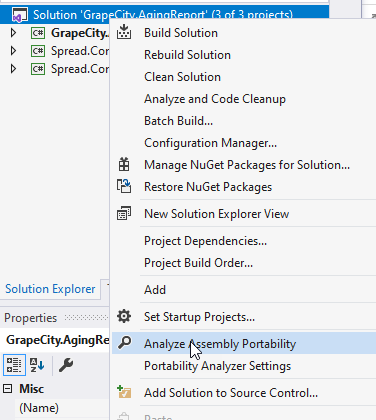Image resolution: width=376 pixels, height=420 pixels.
Task: Click the Build Solution icon
Action: [x=124, y=32]
